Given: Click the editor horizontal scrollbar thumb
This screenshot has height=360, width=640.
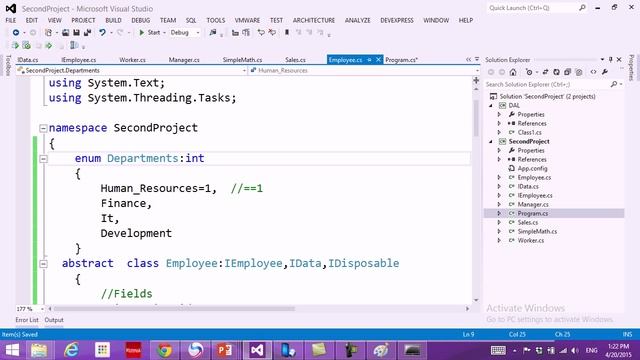Looking at the screenshot, I should (174, 309).
